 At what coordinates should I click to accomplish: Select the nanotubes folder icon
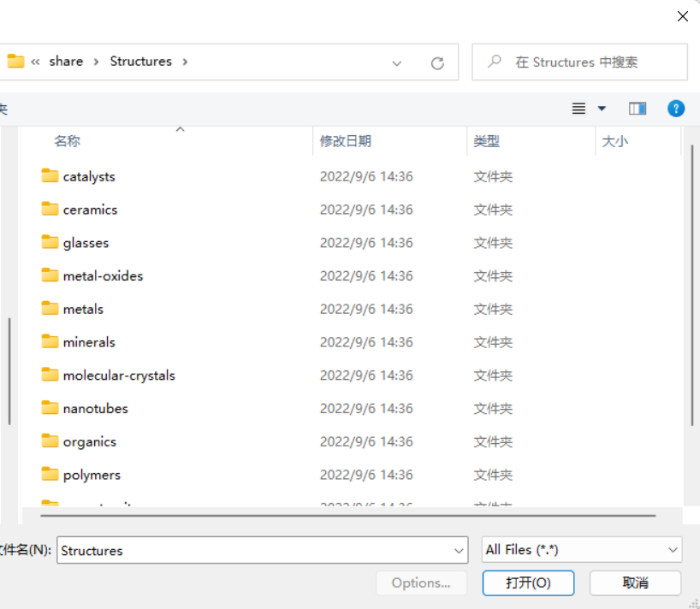[50, 407]
